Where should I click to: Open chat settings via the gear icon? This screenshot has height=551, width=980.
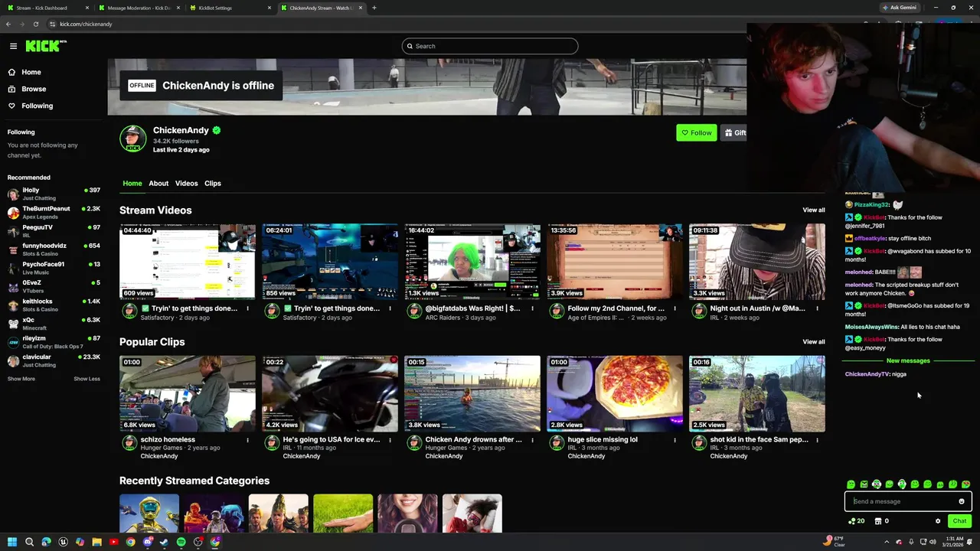click(938, 521)
